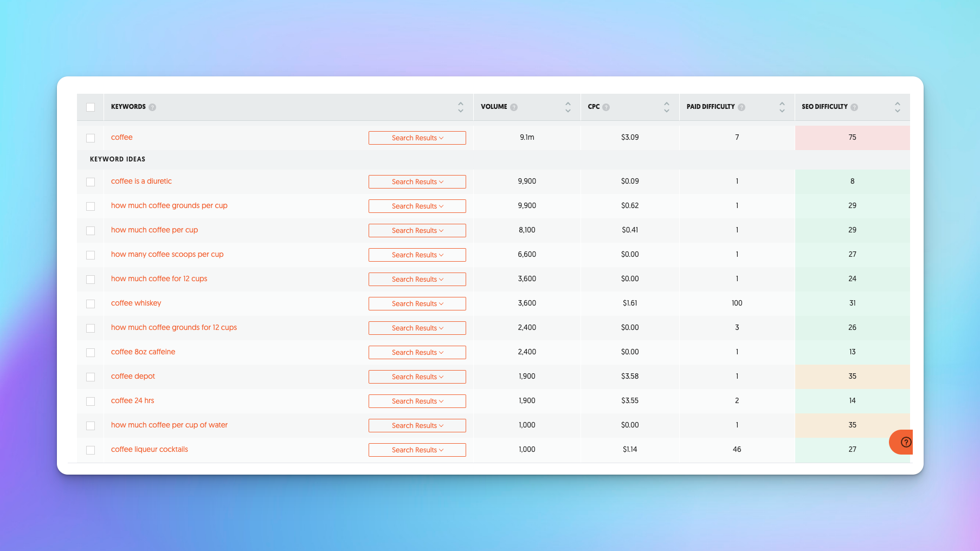Expand Search Results for 'how much coffee per cup of water'
Viewport: 980px width, 551px height.
417,426
